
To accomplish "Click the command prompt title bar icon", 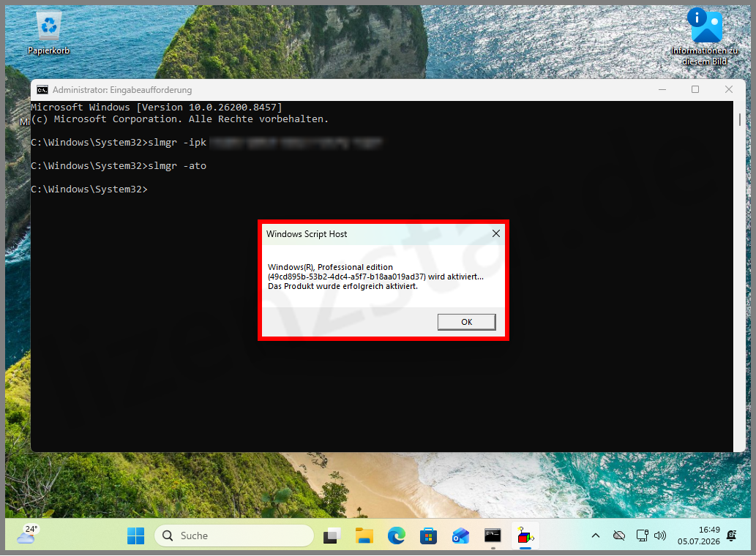I will [x=42, y=90].
